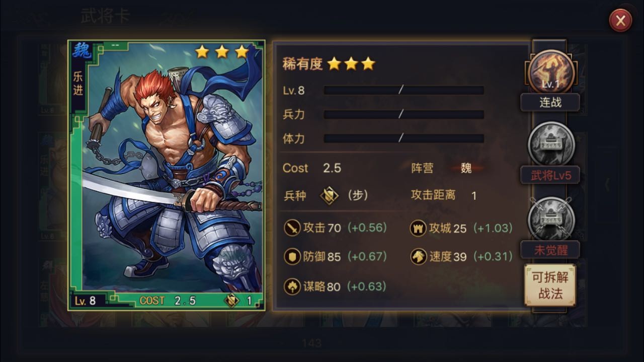
Task: Expand the side arrow on right edge
Action: (607, 184)
